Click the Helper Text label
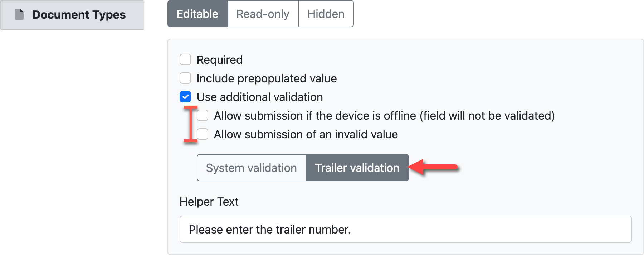This screenshot has height=255, width=644. point(209,201)
